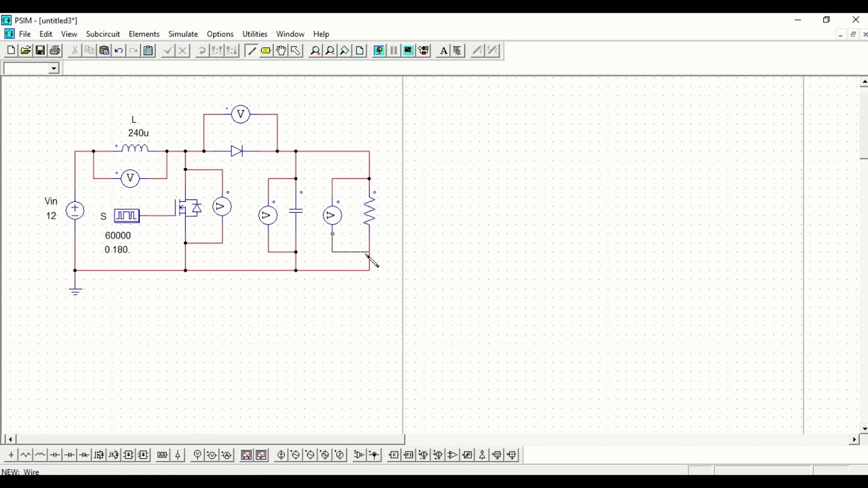The image size is (868, 488).
Task: Select the voltmeter above the diode
Action: [x=240, y=115]
